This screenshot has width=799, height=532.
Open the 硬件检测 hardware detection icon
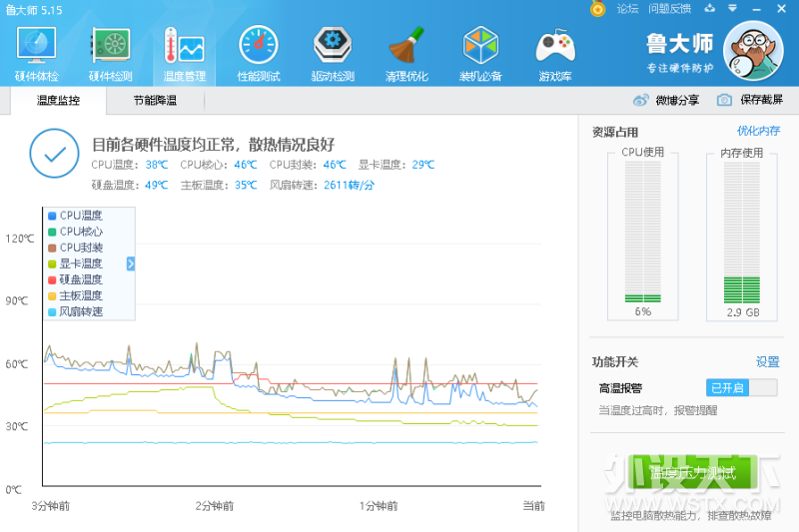coord(111,46)
